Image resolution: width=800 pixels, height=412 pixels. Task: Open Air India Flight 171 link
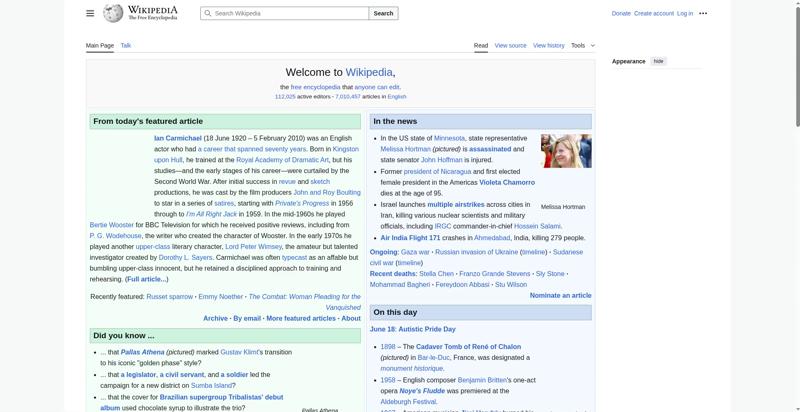tap(410, 238)
